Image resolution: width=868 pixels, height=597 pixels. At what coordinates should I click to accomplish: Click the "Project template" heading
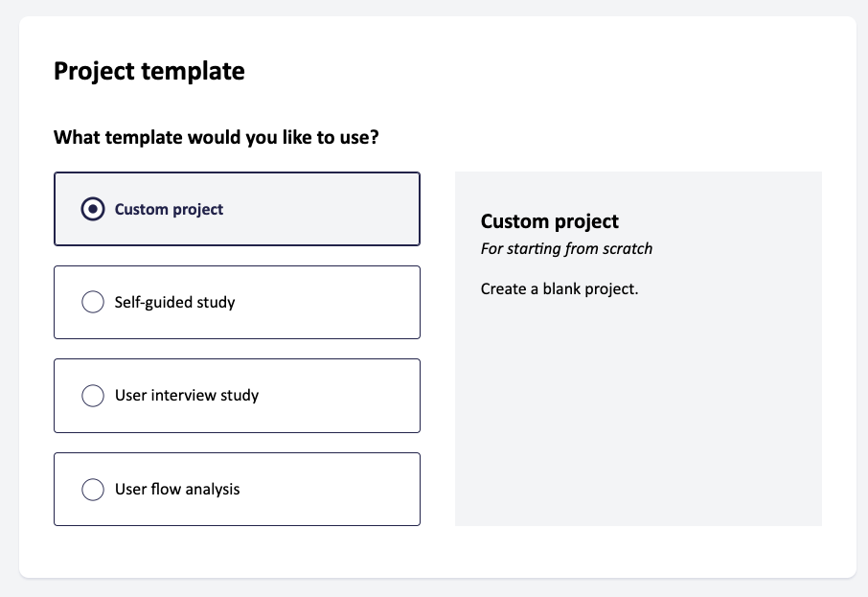(148, 71)
